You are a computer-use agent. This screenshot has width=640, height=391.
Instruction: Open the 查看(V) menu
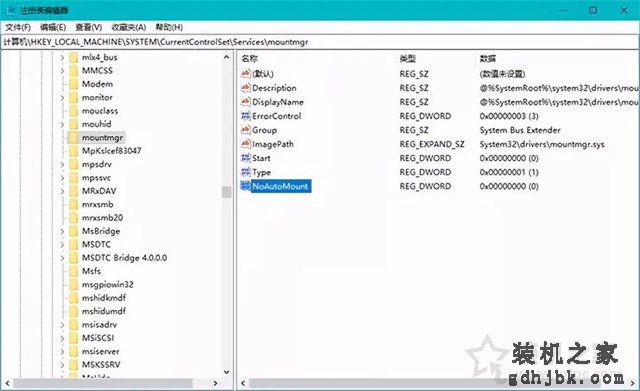pyautogui.click(x=89, y=27)
